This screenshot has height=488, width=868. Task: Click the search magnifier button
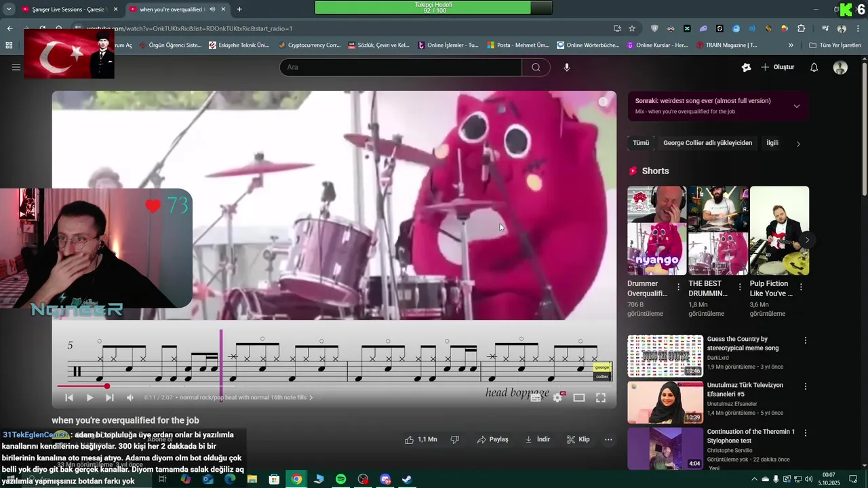[x=536, y=67]
